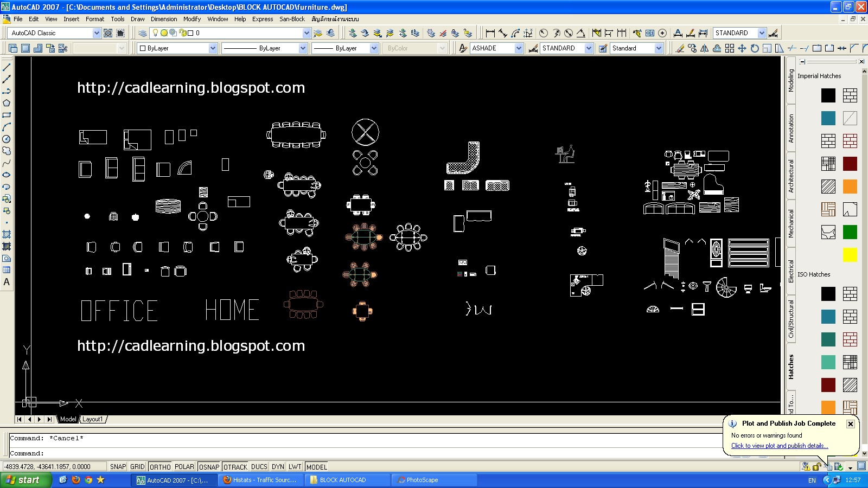Open the Layer Properties Manager
The height and width of the screenshot is (488, 868).
pos(143,33)
